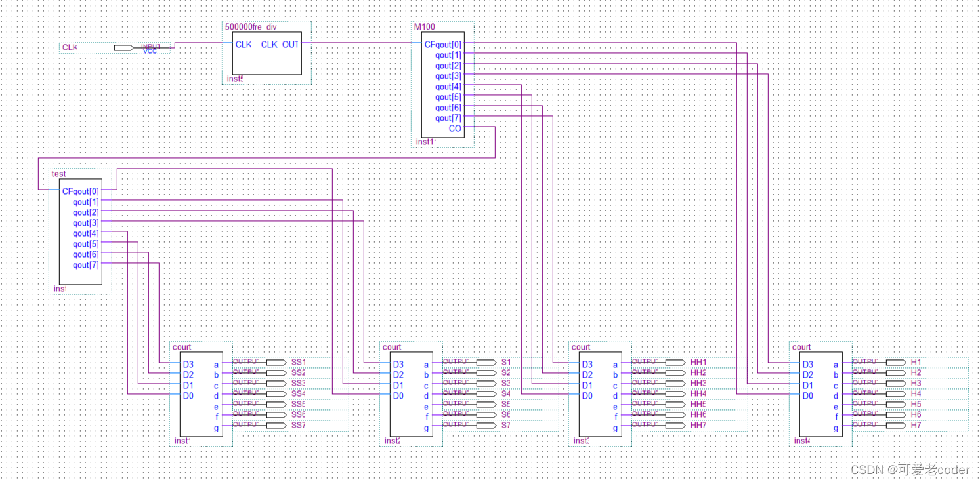This screenshot has height=482, width=980.
Task: Select the M100 counter block body
Action: [x=443, y=85]
